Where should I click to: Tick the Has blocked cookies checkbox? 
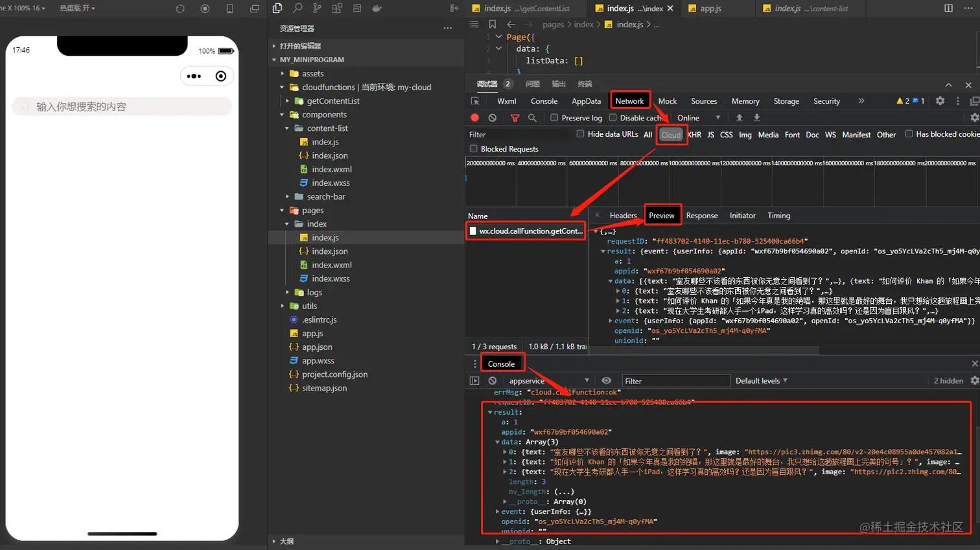pyautogui.click(x=909, y=134)
